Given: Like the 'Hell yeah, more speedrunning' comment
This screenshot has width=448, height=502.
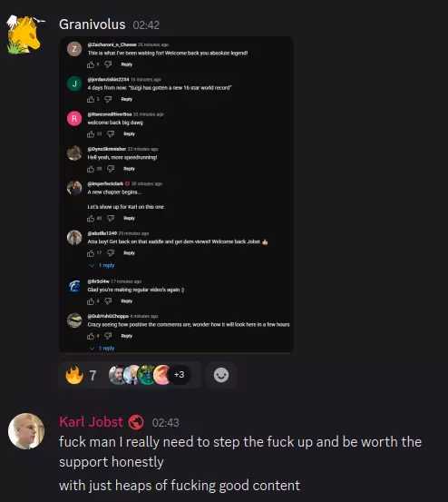Looking at the screenshot, I should coord(91,169).
